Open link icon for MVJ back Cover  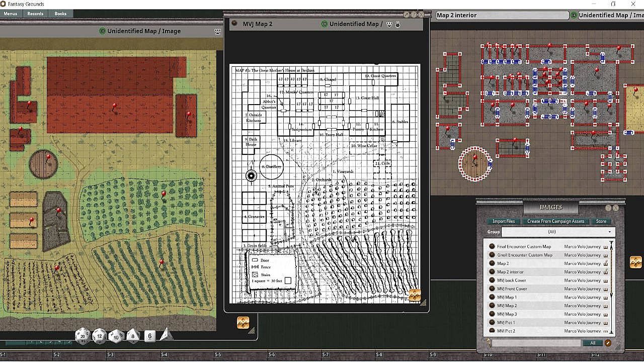point(492,281)
